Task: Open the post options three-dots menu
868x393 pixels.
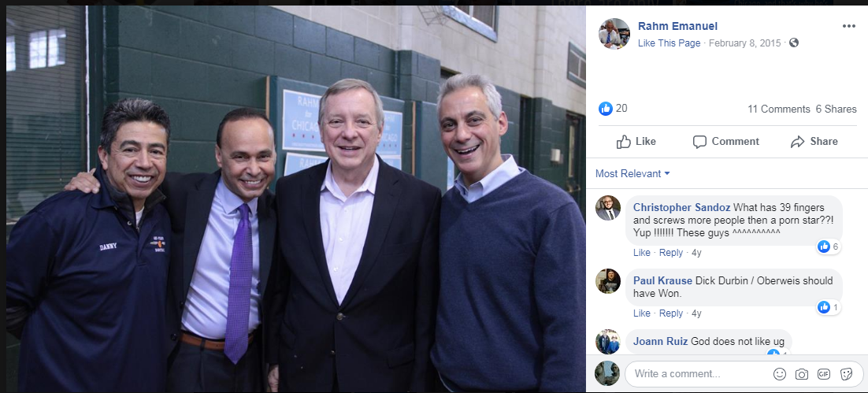Action: 848,26
